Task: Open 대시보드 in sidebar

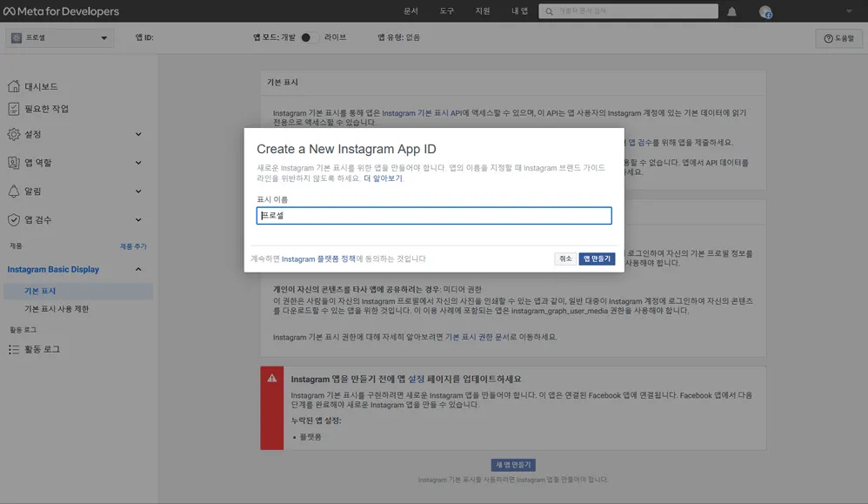Action: [41, 86]
